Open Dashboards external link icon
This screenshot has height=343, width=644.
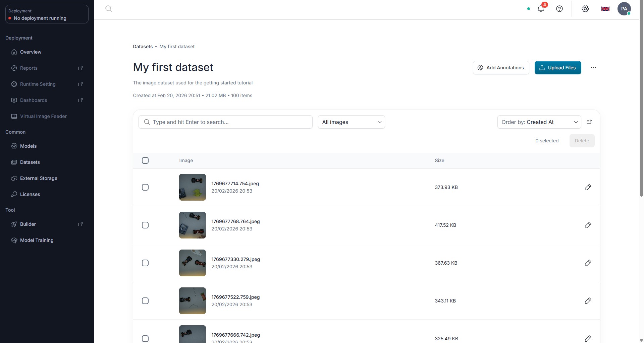(80, 100)
